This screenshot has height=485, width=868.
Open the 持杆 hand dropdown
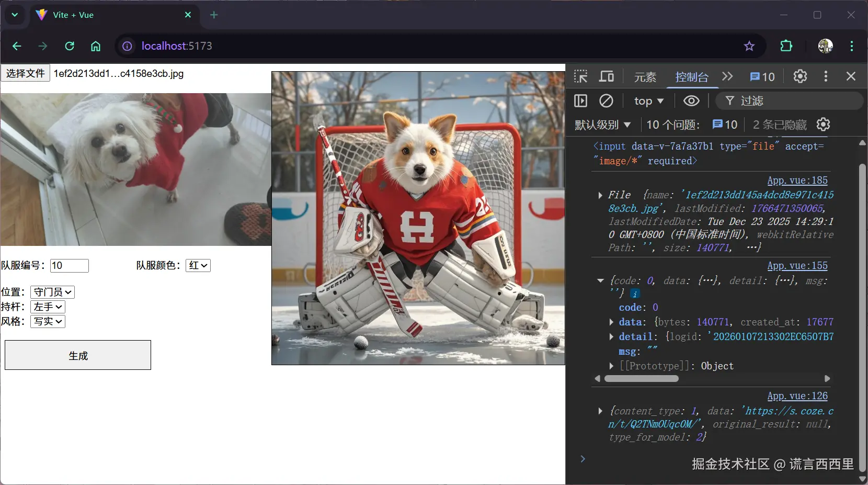pyautogui.click(x=48, y=307)
